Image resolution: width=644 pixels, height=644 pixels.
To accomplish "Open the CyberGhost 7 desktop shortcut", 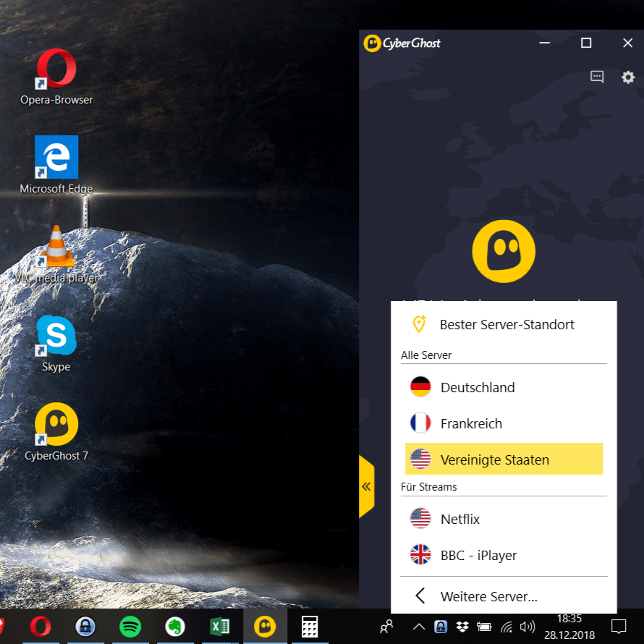I will 56,433.
